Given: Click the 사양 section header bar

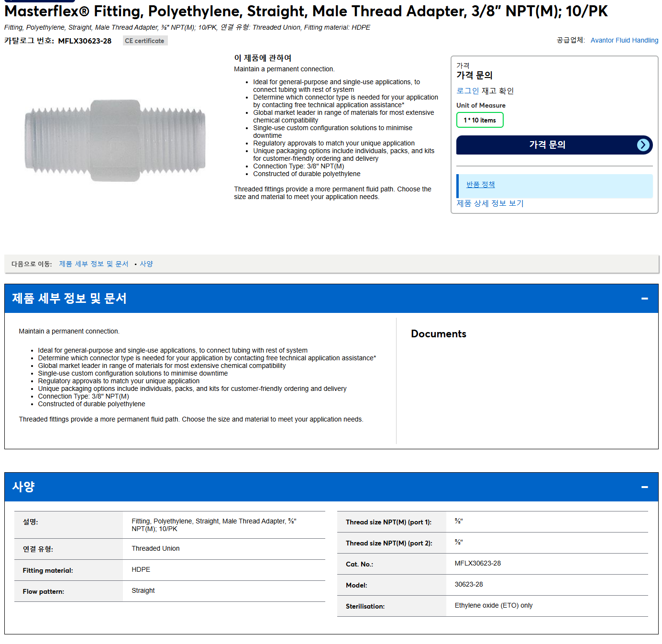Looking at the screenshot, I should 331,487.
